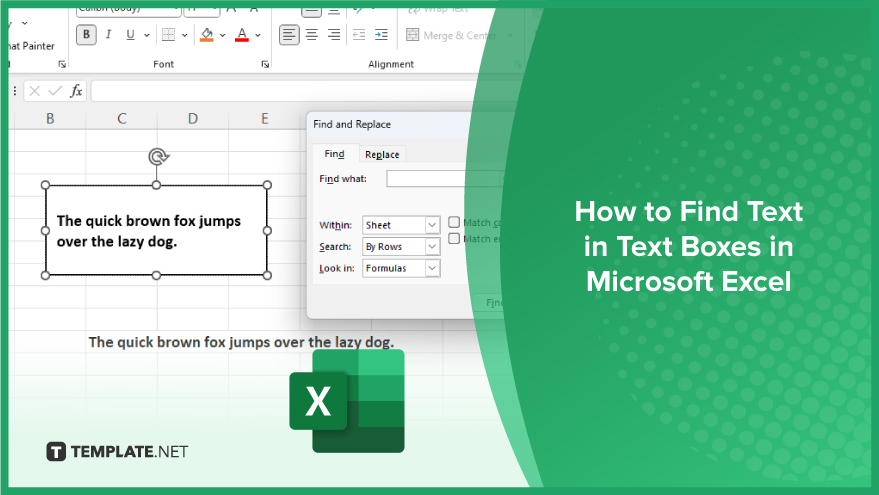879x495 pixels.
Task: Click the Cancel X in formula bar
Action: pos(35,91)
